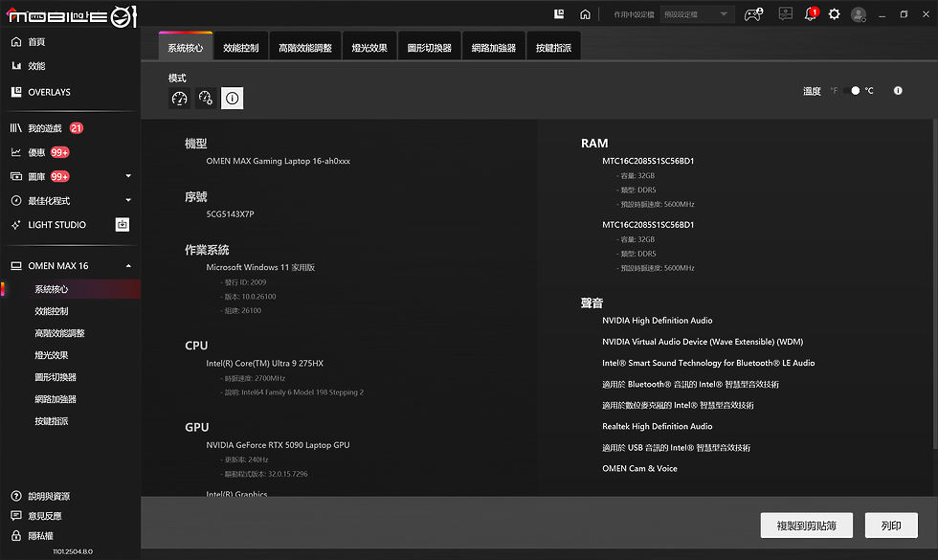Switch to the 按鍵指派 tab

click(x=554, y=47)
